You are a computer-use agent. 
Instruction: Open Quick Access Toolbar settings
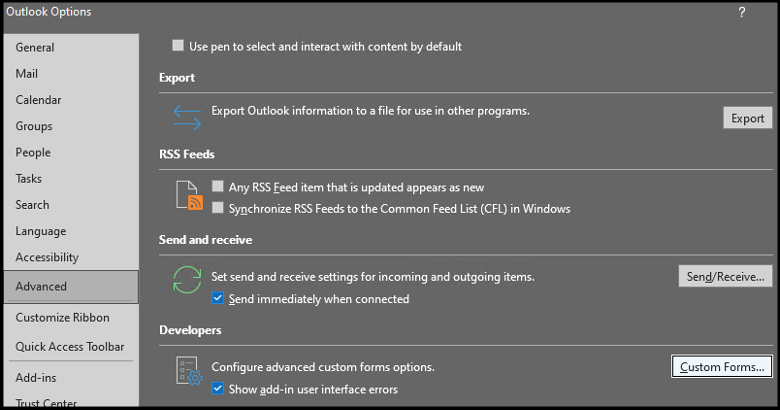click(x=70, y=347)
